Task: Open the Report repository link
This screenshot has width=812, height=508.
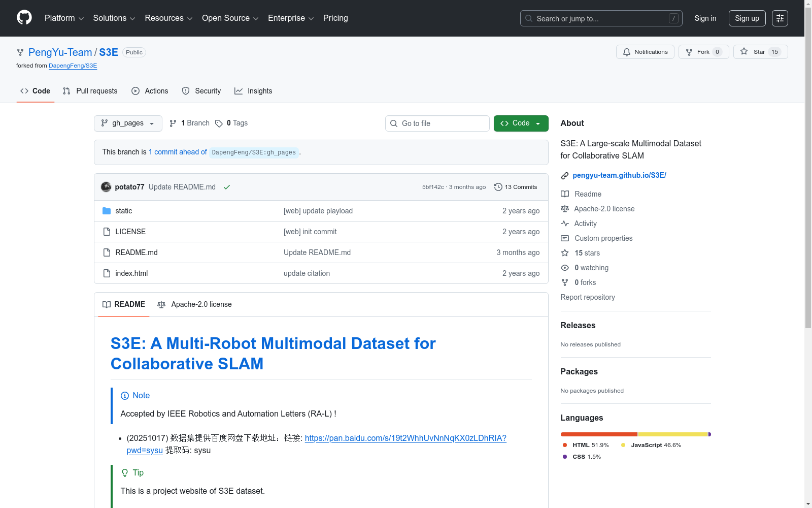Action: tap(588, 297)
